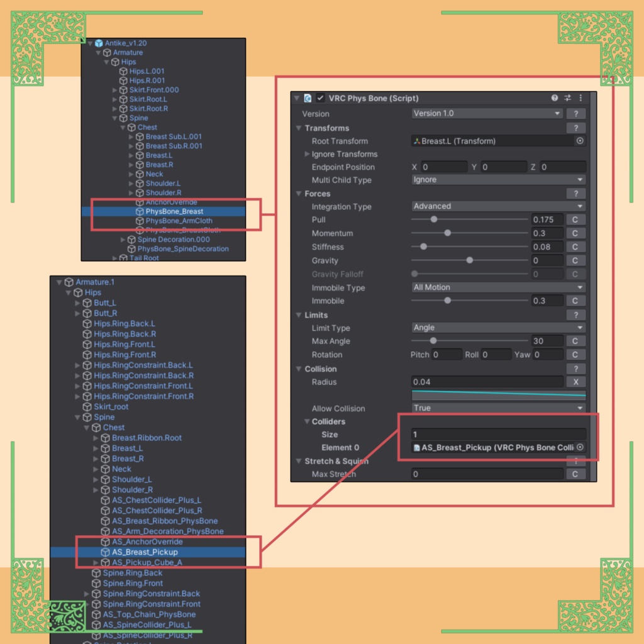Click the Endpoint Position X field
Screen dimensions: 644x644
[x=444, y=167]
